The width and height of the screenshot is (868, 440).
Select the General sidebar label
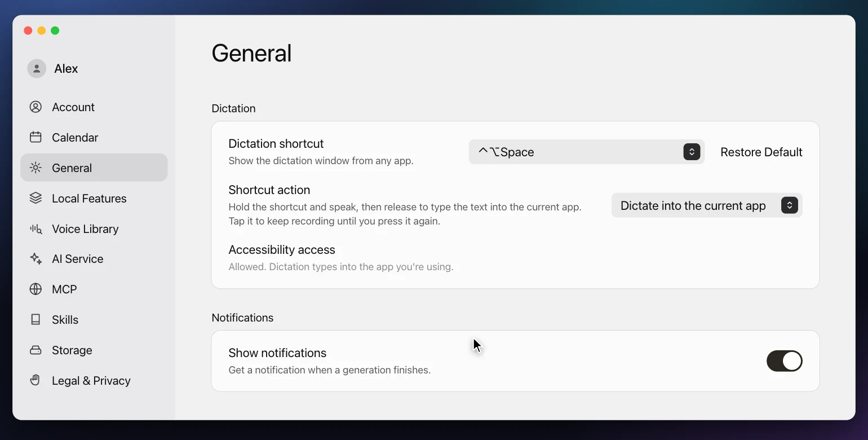pos(72,168)
